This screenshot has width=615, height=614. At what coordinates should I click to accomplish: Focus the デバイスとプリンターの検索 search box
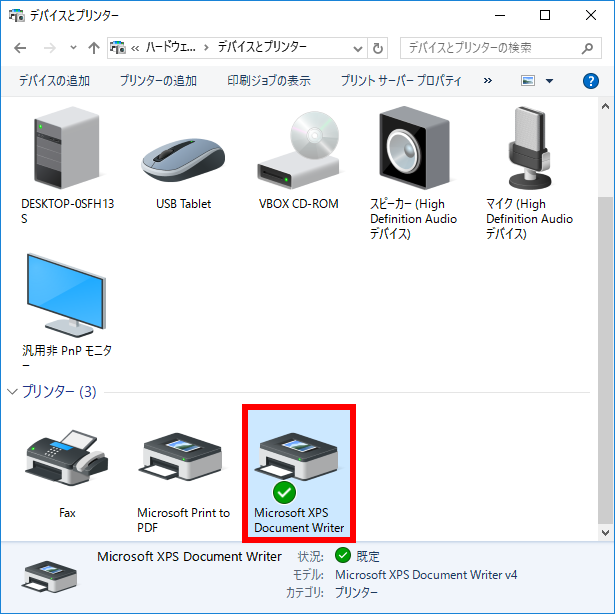(x=501, y=48)
